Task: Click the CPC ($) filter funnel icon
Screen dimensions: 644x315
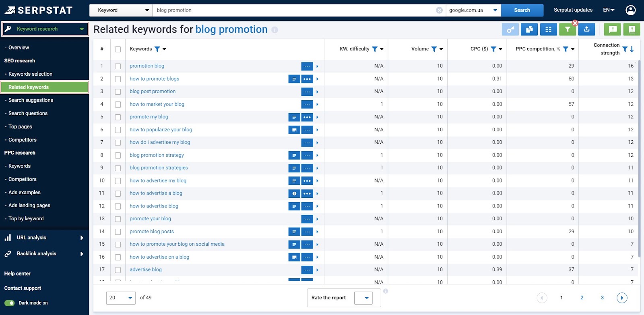Action: [493, 49]
